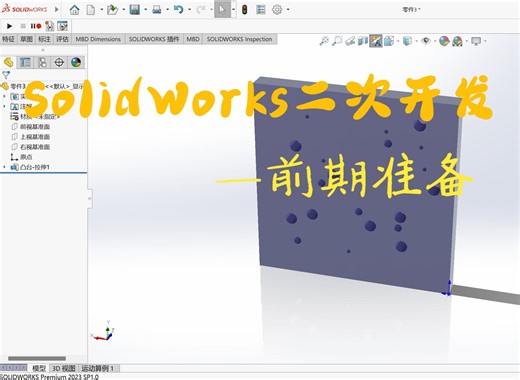Screen dimensions: 520x380
Task: Open the SOLIDWORKS Inspection tab
Action: 239,39
